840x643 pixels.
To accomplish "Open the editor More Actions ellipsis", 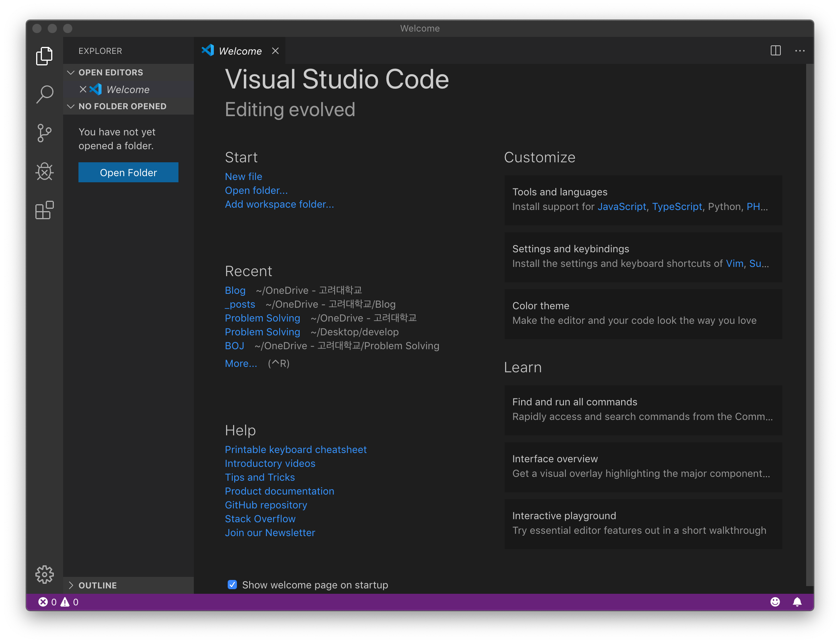I will pyautogui.click(x=800, y=50).
